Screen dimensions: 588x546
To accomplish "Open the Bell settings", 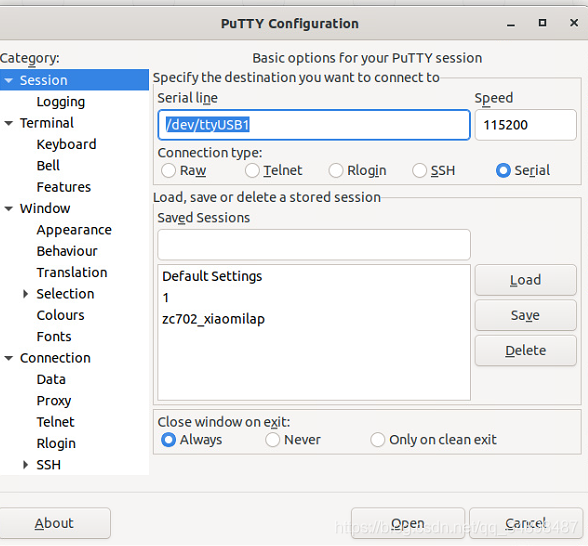I will (x=48, y=165).
